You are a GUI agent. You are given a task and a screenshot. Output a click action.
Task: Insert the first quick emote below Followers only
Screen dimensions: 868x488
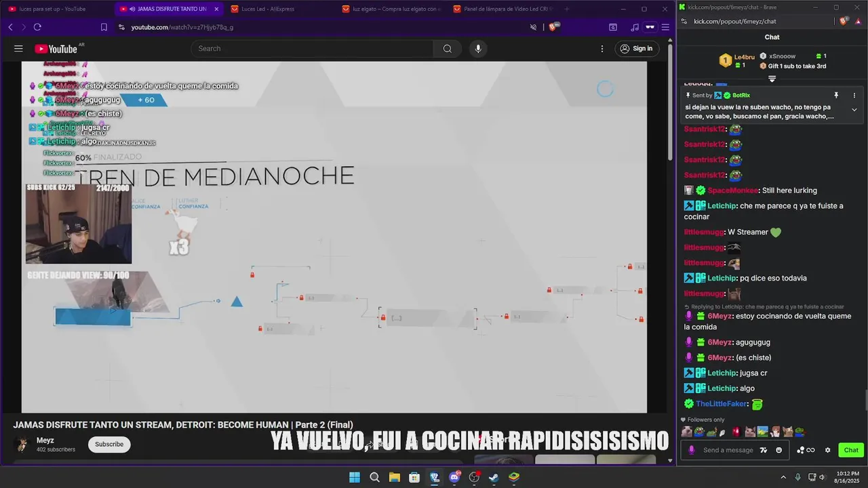[x=687, y=432]
